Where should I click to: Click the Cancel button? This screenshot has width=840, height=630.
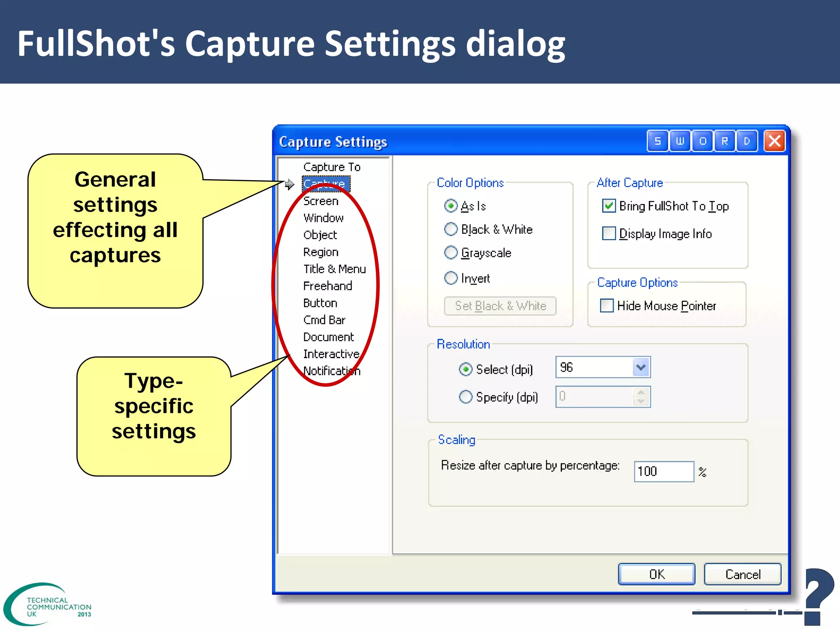[743, 574]
